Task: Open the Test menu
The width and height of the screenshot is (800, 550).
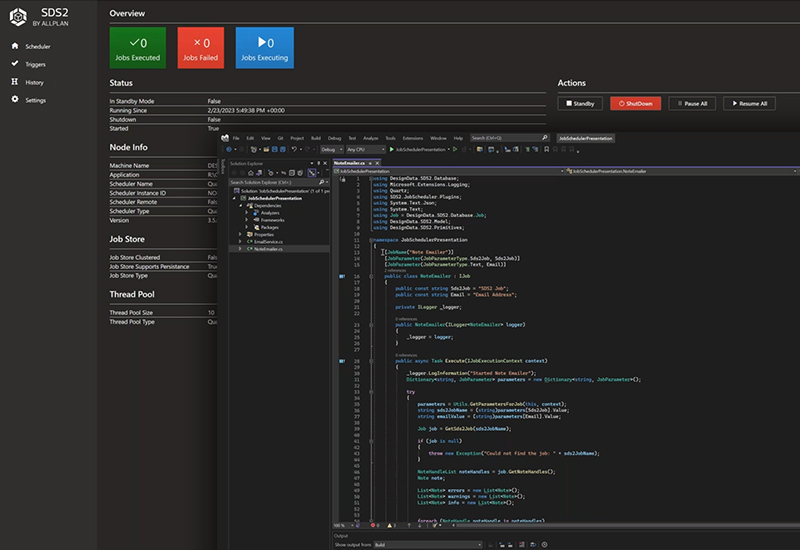Action: click(x=352, y=138)
